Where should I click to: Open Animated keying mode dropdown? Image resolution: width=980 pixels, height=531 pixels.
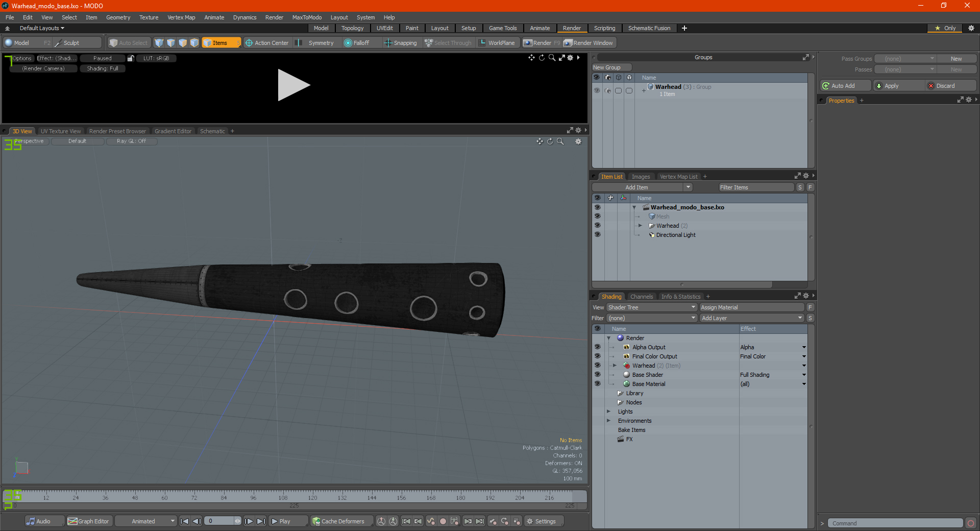[x=145, y=521]
